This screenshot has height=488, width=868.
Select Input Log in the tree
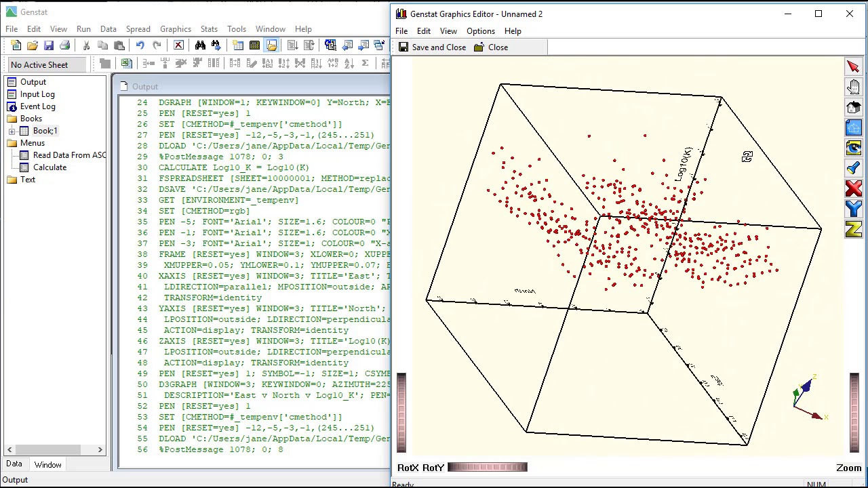tap(37, 94)
